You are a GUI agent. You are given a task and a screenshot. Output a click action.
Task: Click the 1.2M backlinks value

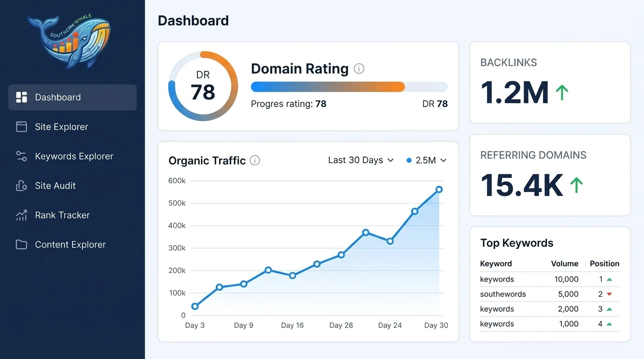[515, 92]
